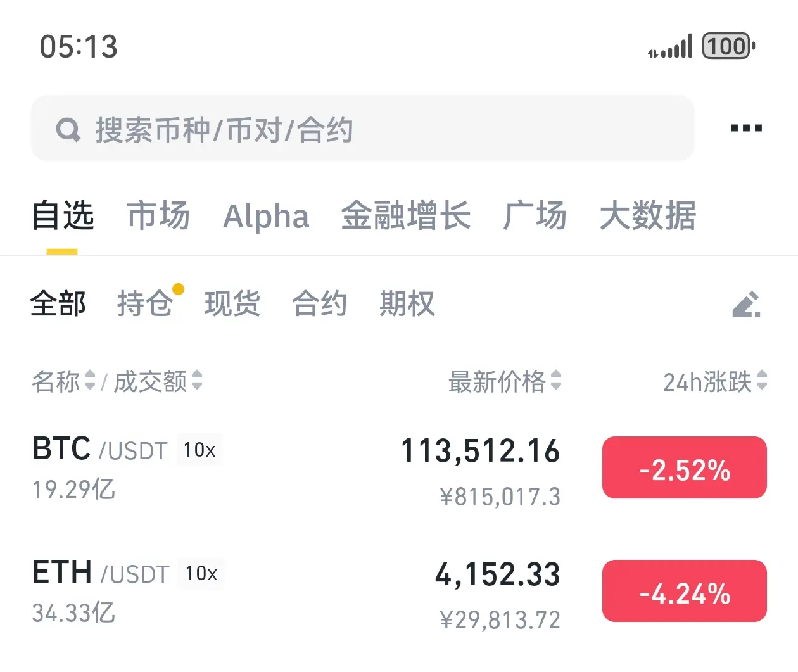Select the 金融增长 tab
This screenshot has width=798, height=672.
406,215
